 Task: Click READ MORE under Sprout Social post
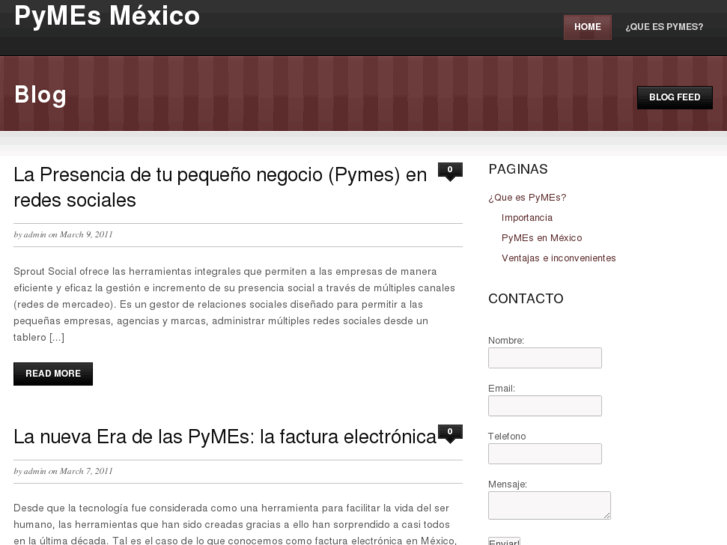point(53,374)
